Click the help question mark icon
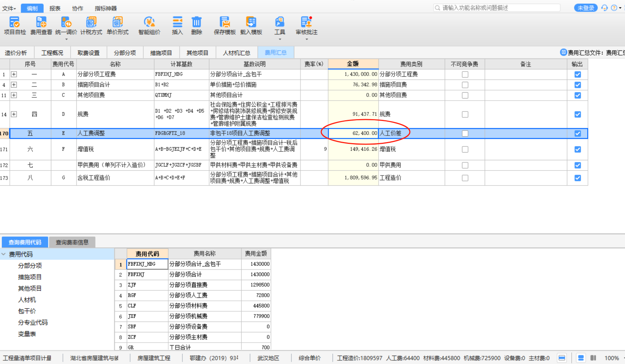Image resolution: width=625 pixels, height=364 pixels. pos(614,8)
